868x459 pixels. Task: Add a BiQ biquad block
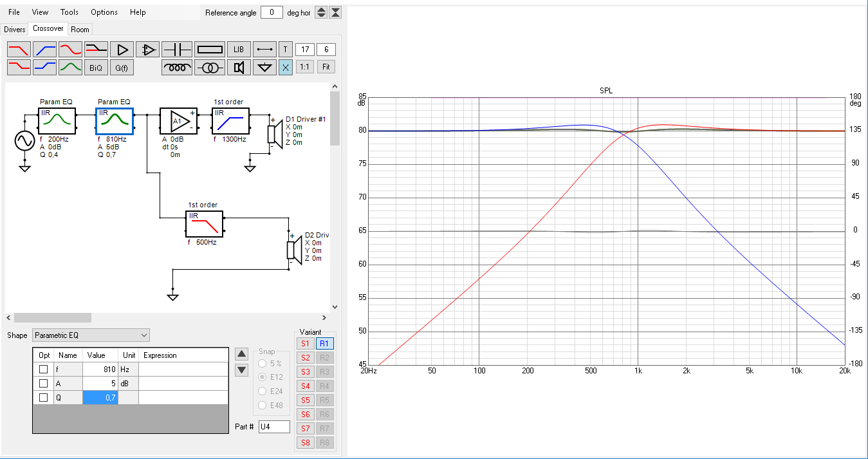pos(96,67)
